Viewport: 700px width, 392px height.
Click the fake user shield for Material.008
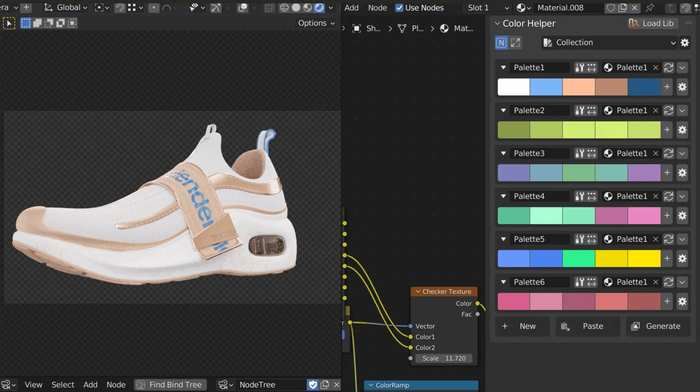click(x=610, y=8)
